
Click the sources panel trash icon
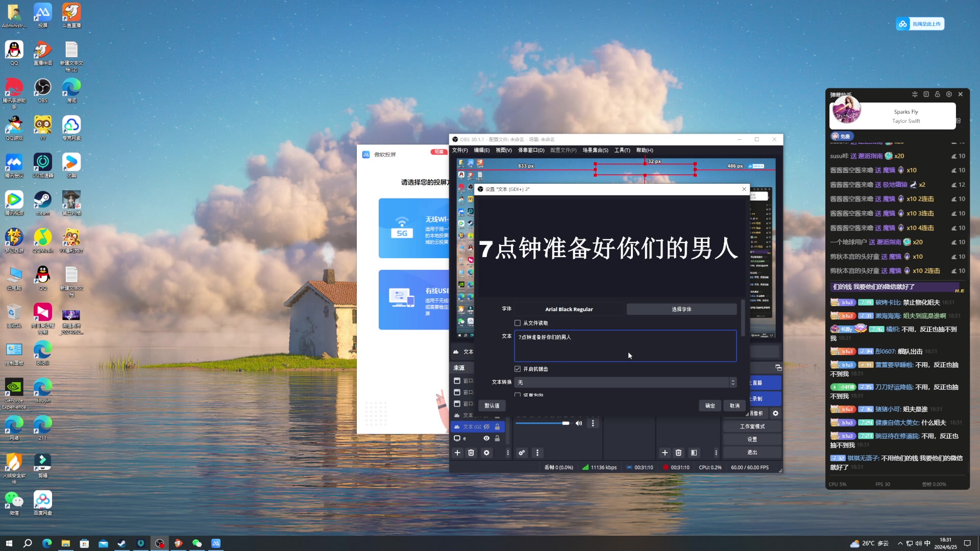click(471, 453)
